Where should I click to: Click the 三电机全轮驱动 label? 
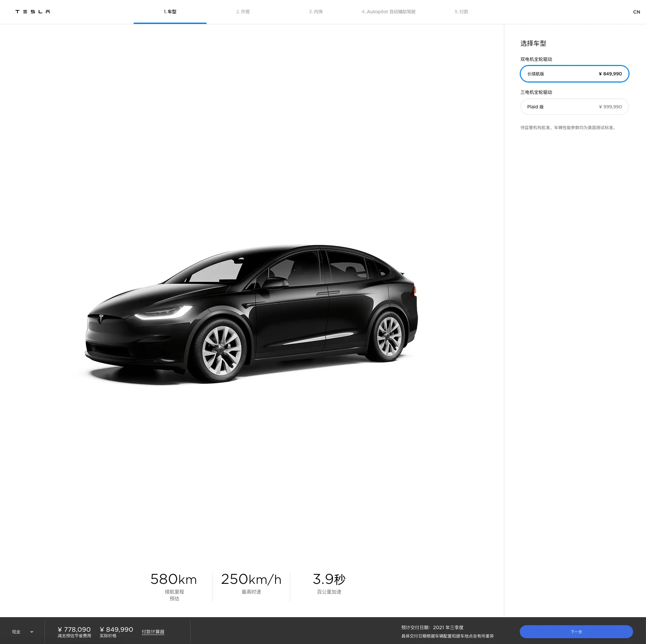pos(536,92)
